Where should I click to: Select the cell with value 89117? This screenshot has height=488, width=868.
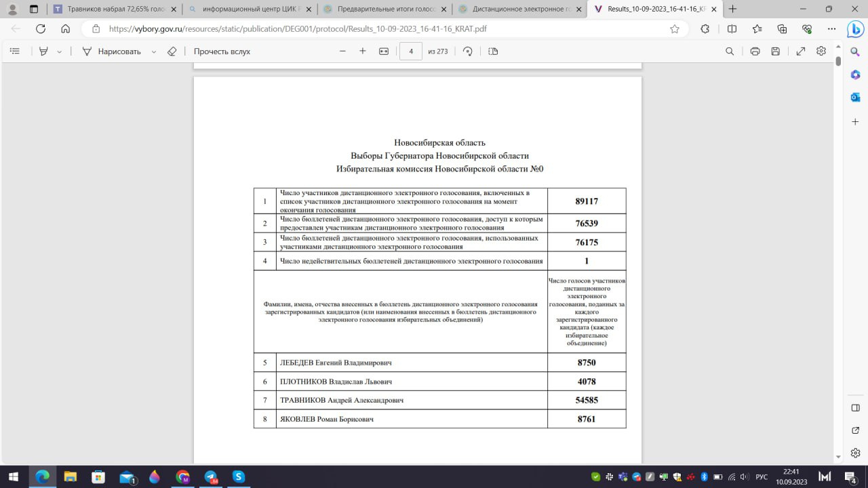tap(587, 201)
